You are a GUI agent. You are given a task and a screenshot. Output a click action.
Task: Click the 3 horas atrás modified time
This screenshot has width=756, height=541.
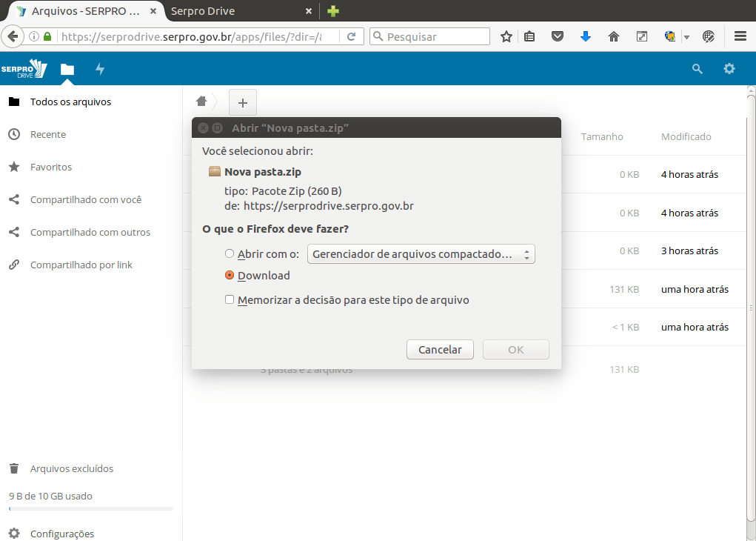pos(689,251)
